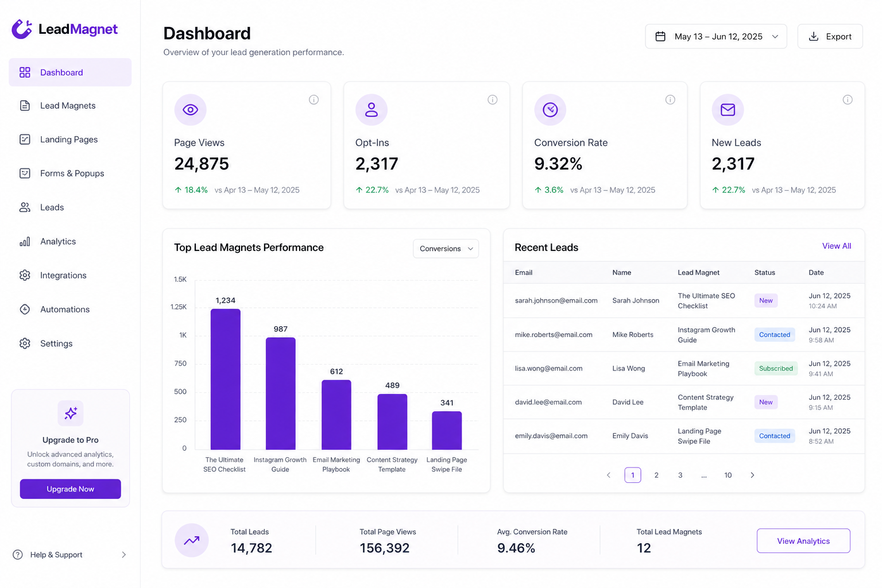Click the person icon on Opt-Ins card
This screenshot has width=882, height=588.
pyautogui.click(x=372, y=110)
